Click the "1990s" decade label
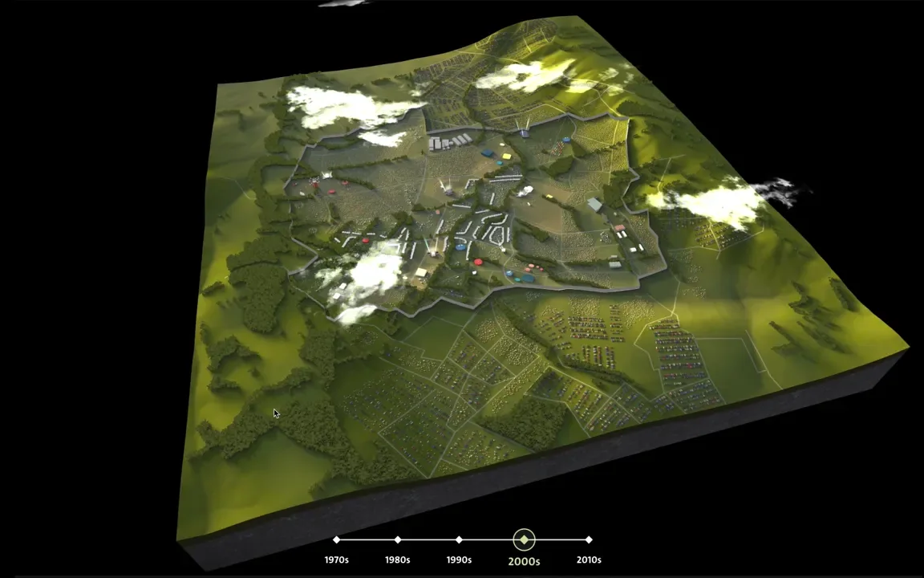924x578 pixels. (459, 560)
